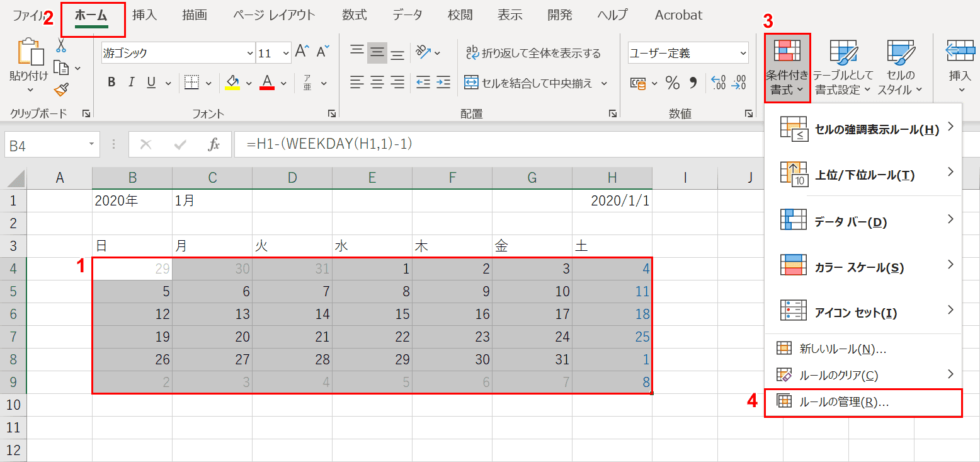Open the underline style dropdown arrow

tap(168, 83)
